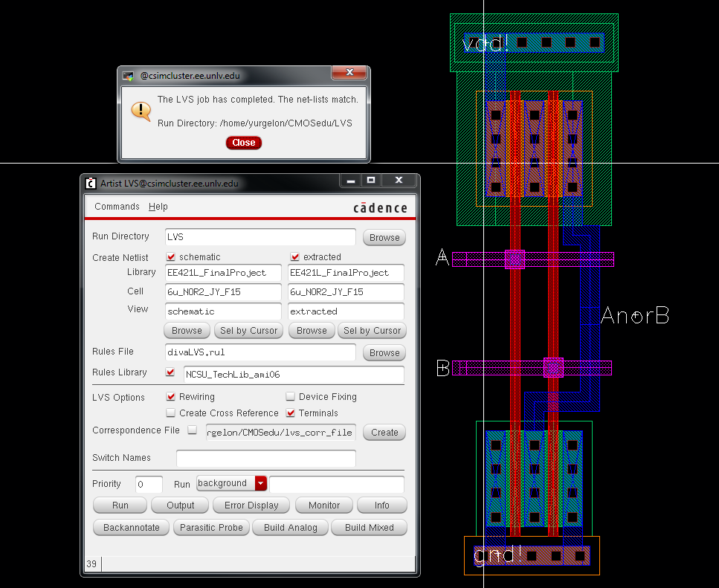719x588 pixels.
Task: Click the Artist LVS window title icon
Action: (x=91, y=183)
